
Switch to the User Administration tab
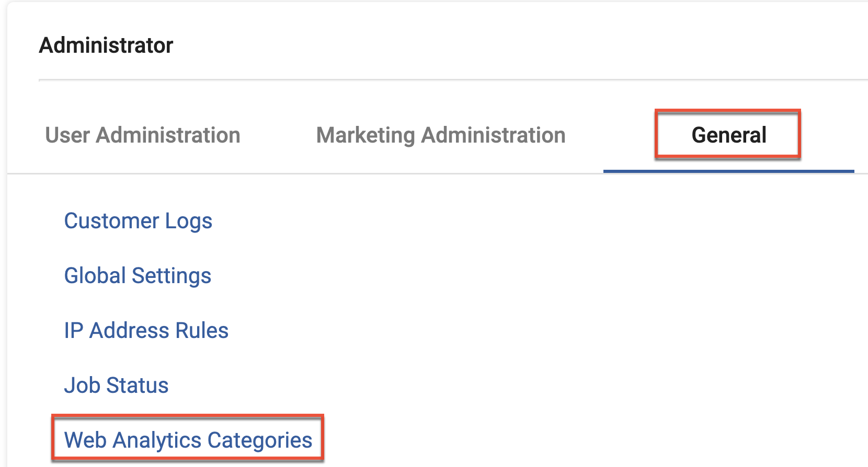coord(142,135)
